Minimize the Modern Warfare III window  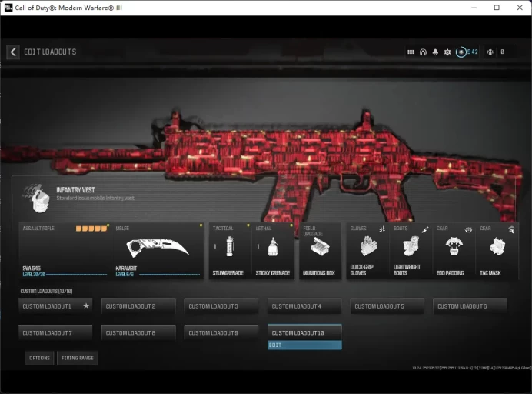[474, 8]
